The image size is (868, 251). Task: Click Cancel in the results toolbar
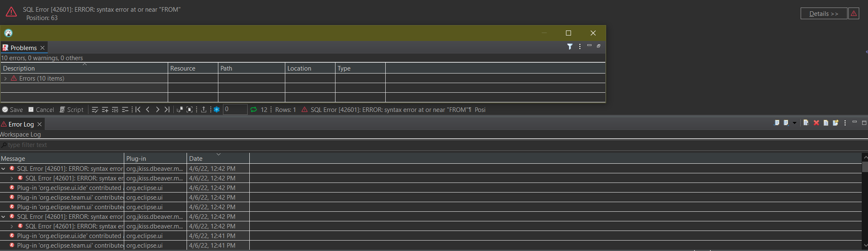click(41, 110)
